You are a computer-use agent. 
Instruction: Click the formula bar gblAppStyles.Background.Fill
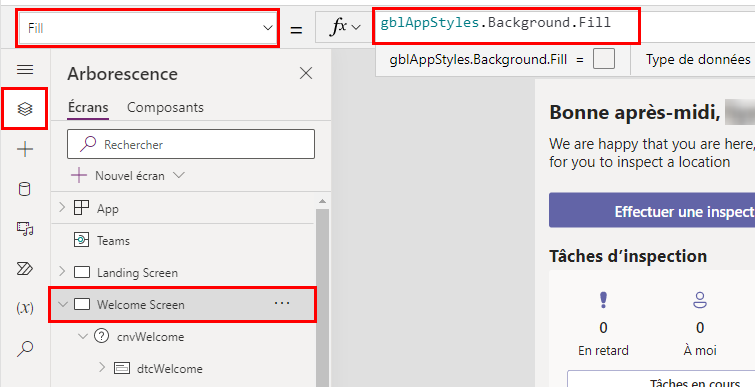495,23
